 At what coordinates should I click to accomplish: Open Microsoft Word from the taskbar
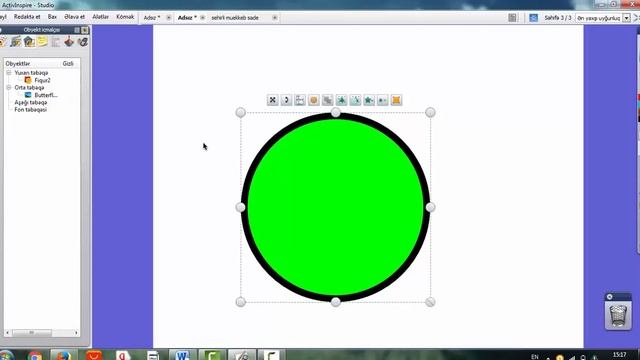point(182,355)
